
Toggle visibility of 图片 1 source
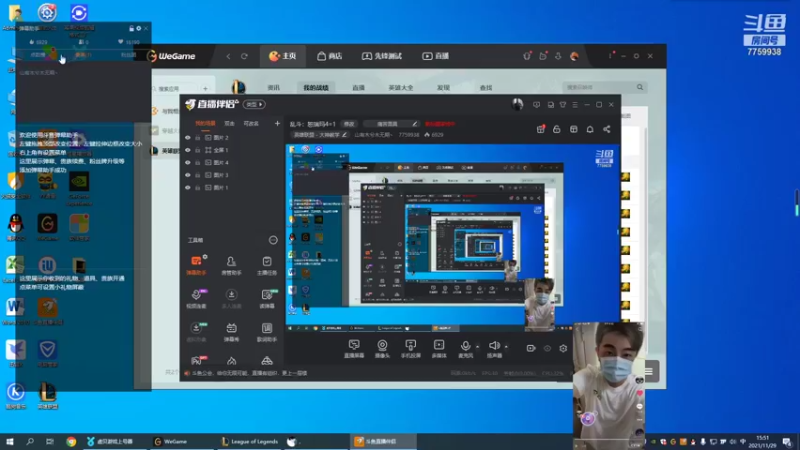pyautogui.click(x=188, y=188)
